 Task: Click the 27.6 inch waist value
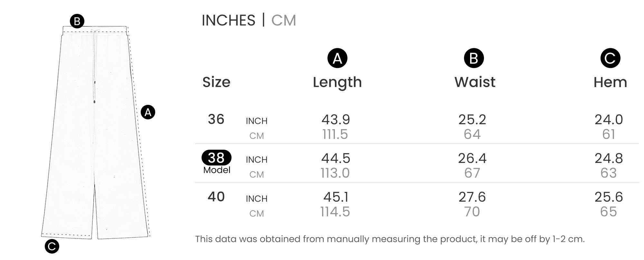tap(472, 197)
